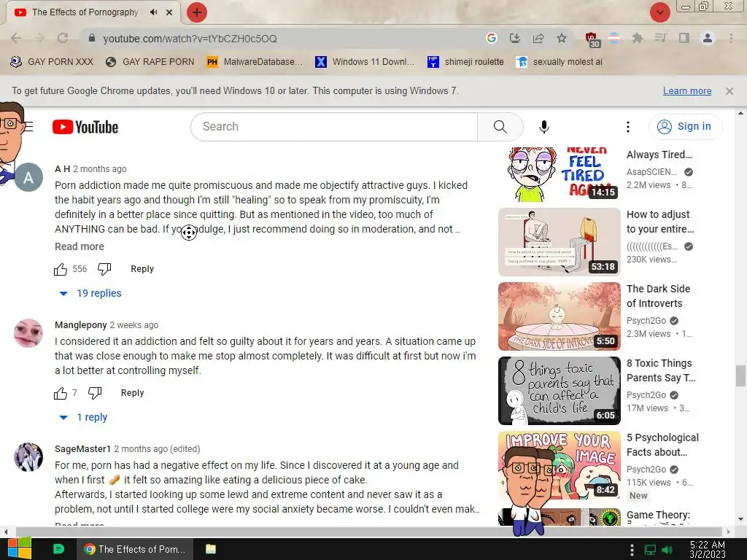Screen dimensions: 747x560
Task: Click the browser back arrow
Action: point(16,38)
